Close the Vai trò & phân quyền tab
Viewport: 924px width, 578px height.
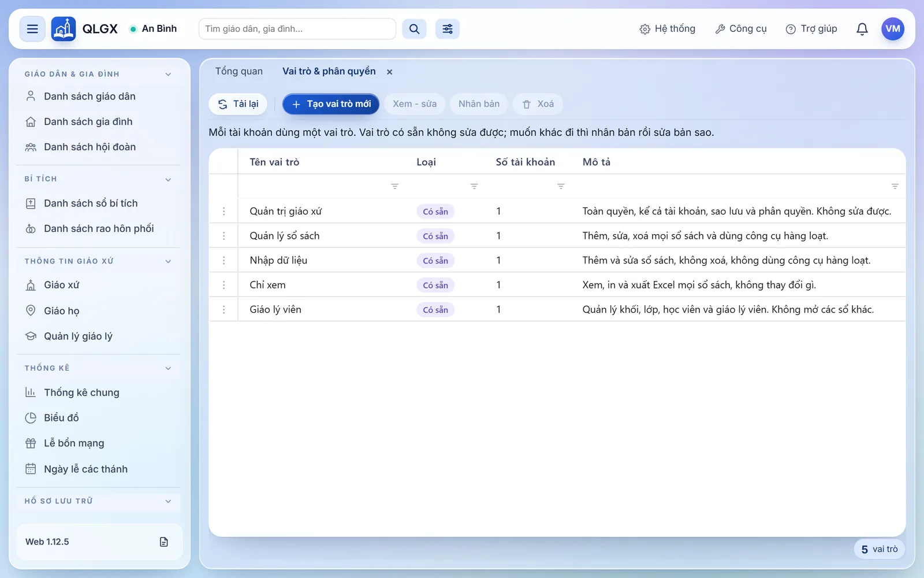(390, 72)
